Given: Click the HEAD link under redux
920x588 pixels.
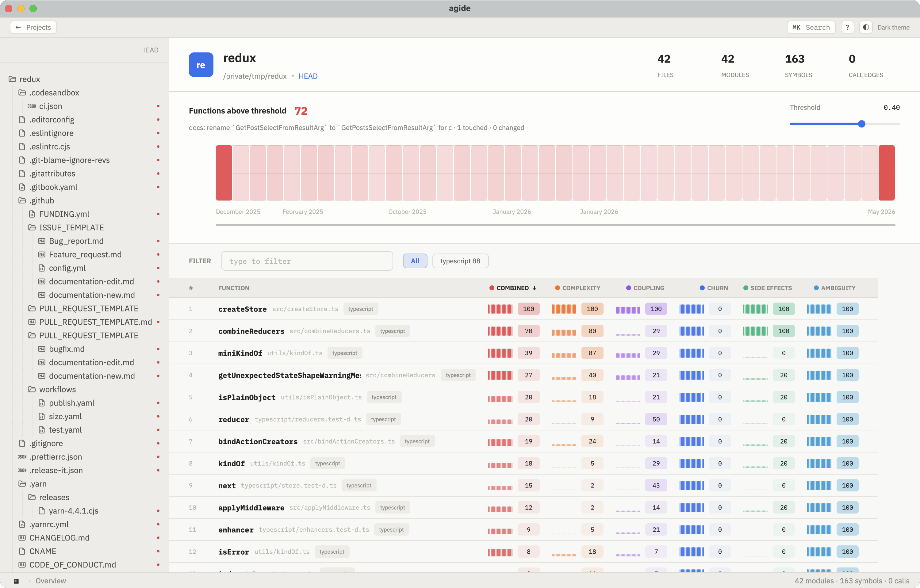Looking at the screenshot, I should tap(308, 76).
